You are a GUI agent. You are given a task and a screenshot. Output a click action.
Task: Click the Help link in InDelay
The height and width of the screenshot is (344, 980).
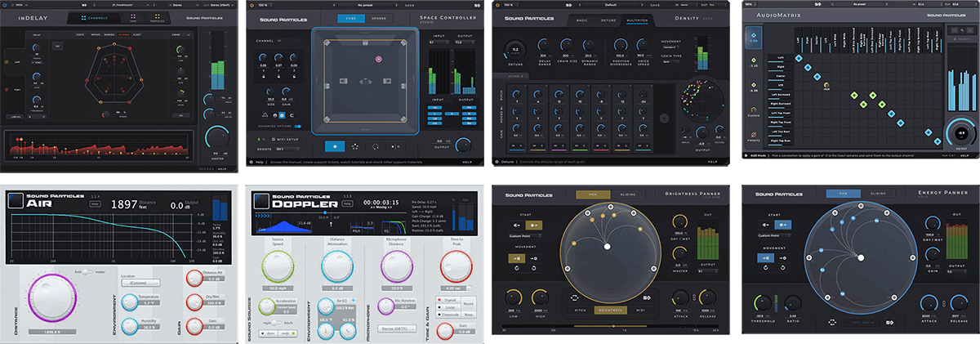tap(221, 168)
